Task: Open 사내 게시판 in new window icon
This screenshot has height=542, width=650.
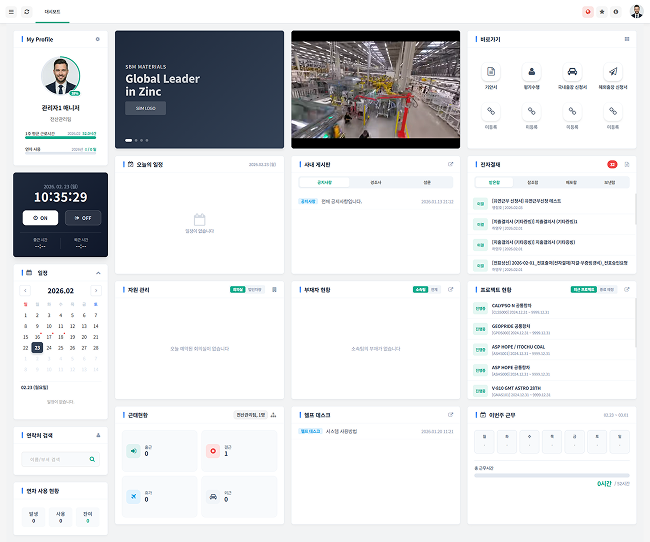Action: click(x=450, y=164)
